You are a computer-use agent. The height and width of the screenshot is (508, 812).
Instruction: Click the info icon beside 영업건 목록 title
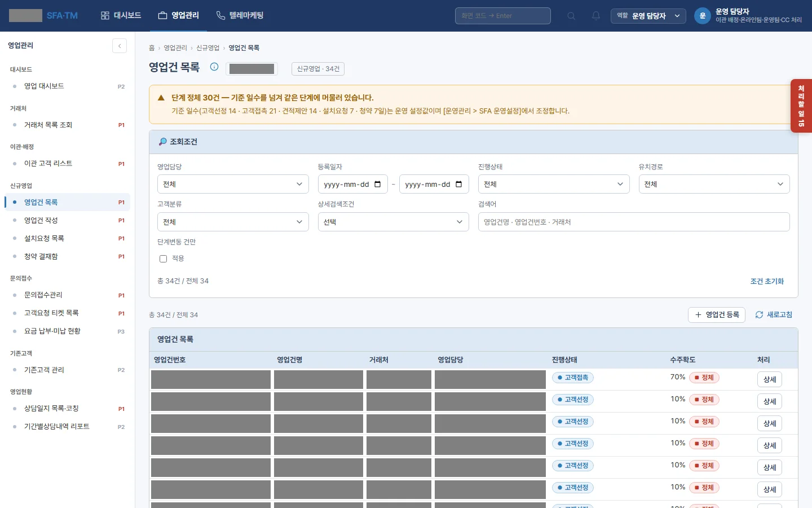pyautogui.click(x=214, y=67)
